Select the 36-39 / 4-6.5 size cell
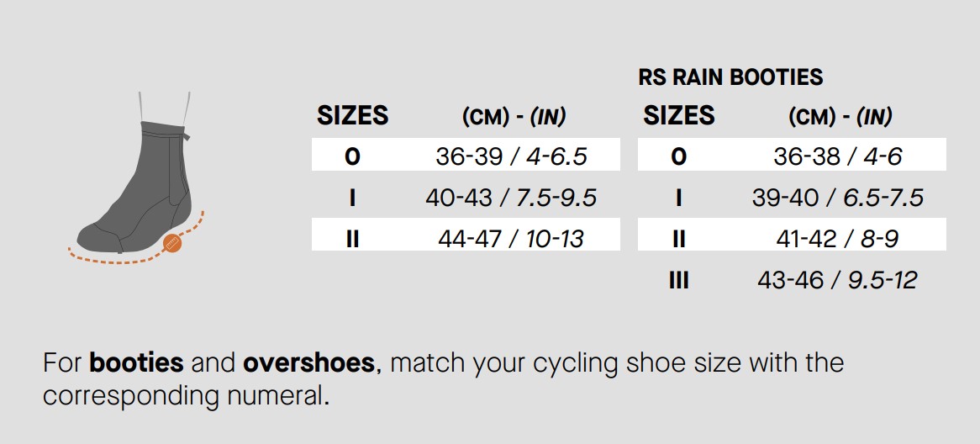 click(511, 156)
